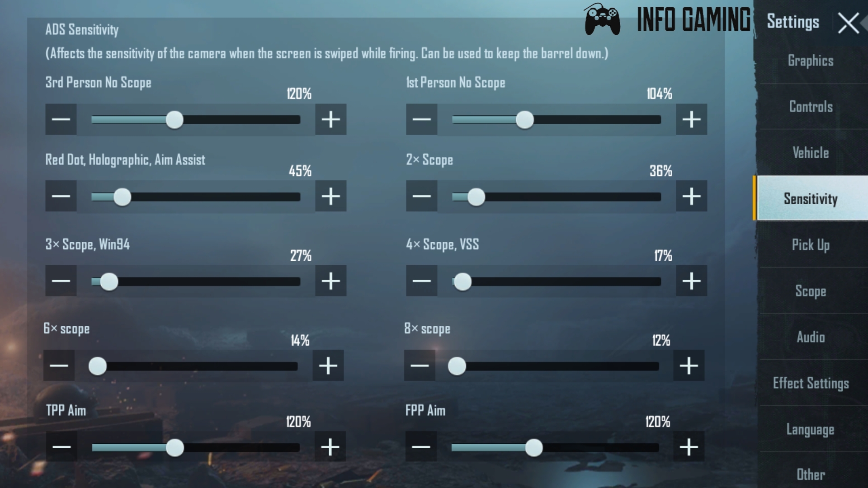Drag the 6x Scope sensitivity slider
The image size is (868, 488).
coord(98,366)
